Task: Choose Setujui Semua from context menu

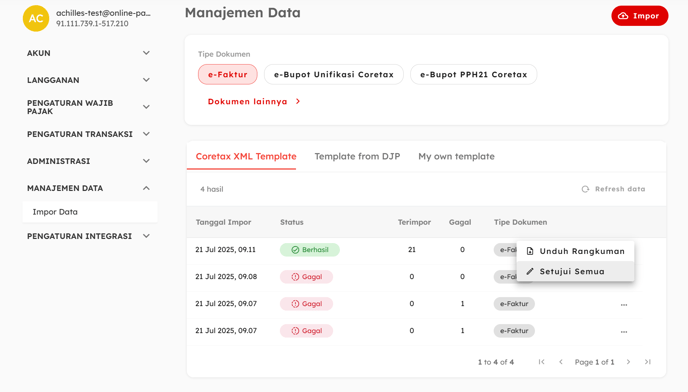Action: point(575,272)
